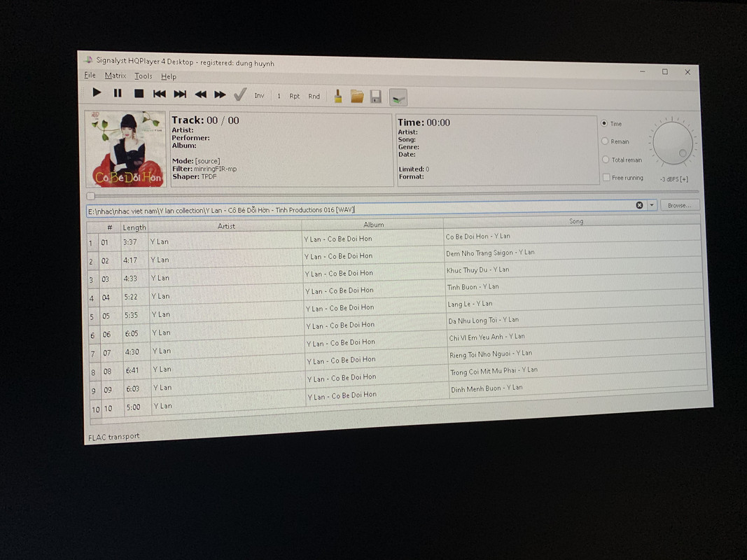Start playback with the Play button
Screen dimensions: 747x560
97,93
